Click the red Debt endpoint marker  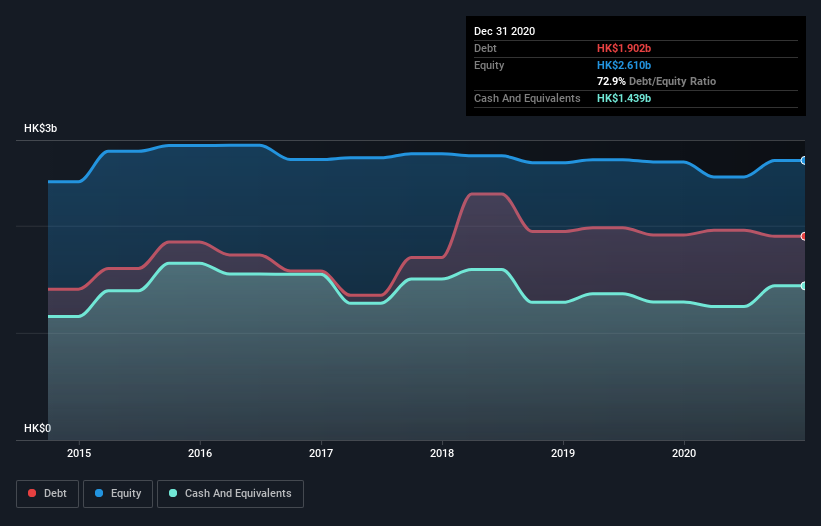click(x=804, y=237)
